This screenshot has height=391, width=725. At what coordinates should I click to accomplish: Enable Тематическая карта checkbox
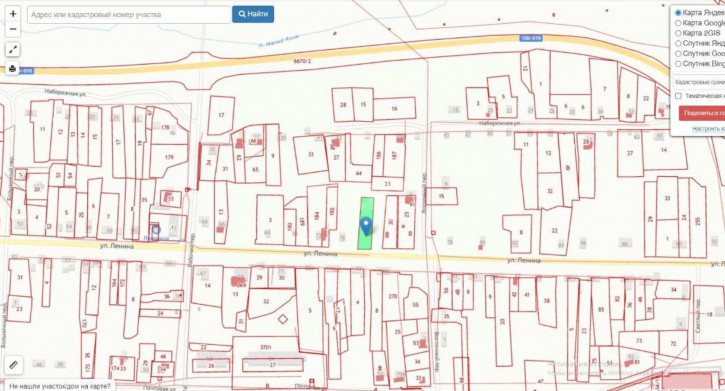point(678,96)
